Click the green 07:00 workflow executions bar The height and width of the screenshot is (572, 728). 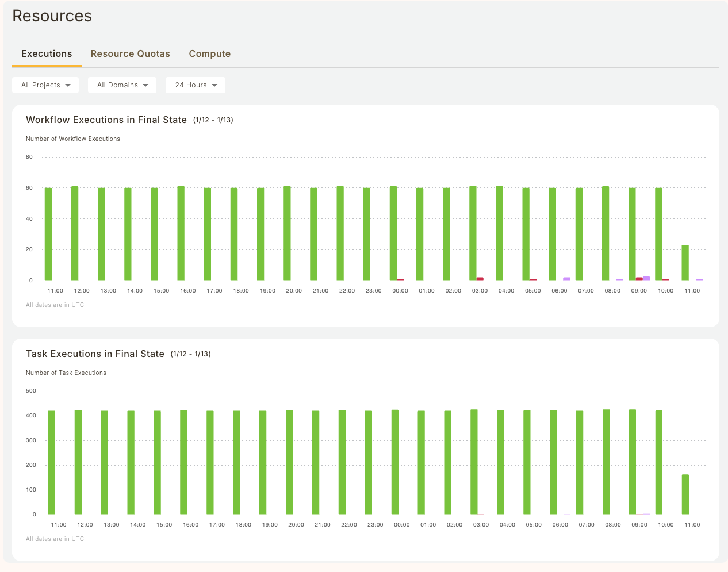tap(579, 234)
